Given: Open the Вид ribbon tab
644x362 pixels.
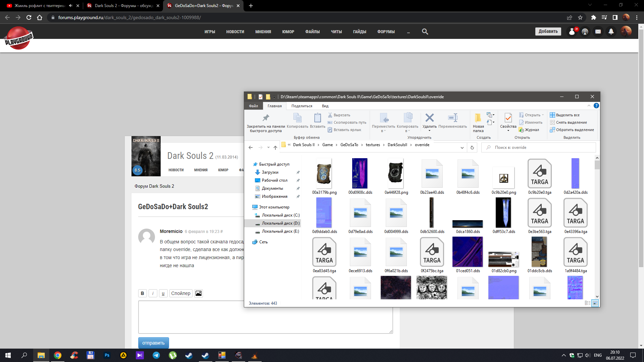Looking at the screenshot, I should [325, 106].
